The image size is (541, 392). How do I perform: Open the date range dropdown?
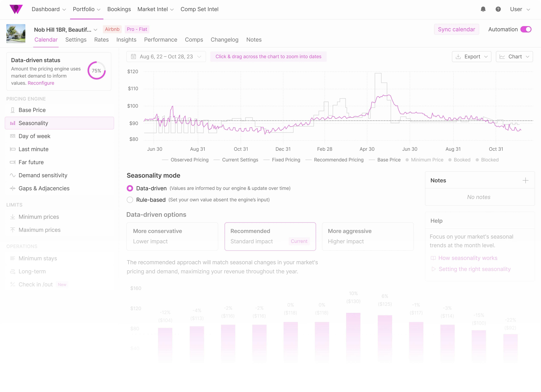click(x=166, y=57)
